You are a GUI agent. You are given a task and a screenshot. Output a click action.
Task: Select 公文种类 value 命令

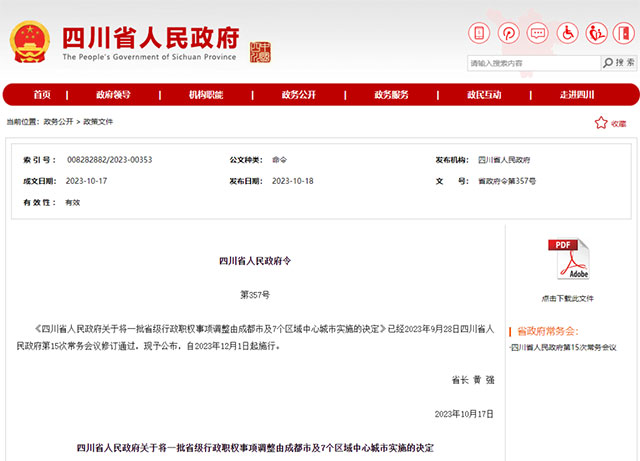pyautogui.click(x=279, y=160)
